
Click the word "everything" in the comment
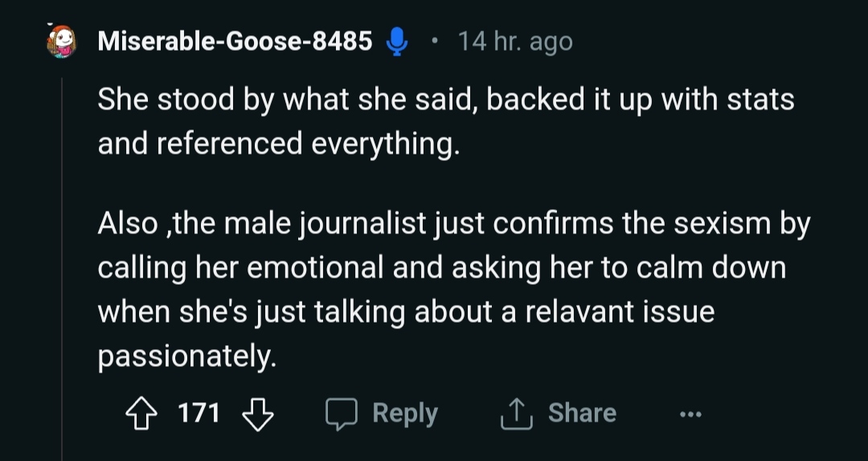coord(384,144)
